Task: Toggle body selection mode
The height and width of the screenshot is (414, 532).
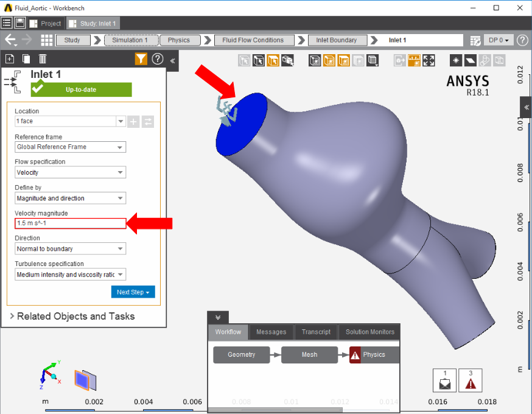Action: (288, 61)
